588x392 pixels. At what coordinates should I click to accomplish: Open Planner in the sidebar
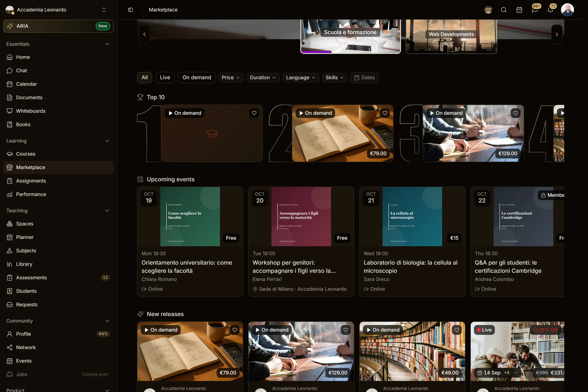pos(58,237)
